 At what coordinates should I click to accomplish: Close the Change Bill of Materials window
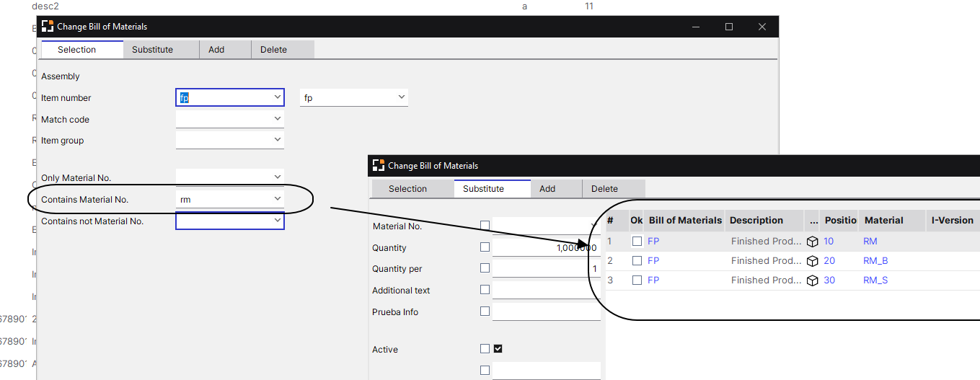point(762,27)
